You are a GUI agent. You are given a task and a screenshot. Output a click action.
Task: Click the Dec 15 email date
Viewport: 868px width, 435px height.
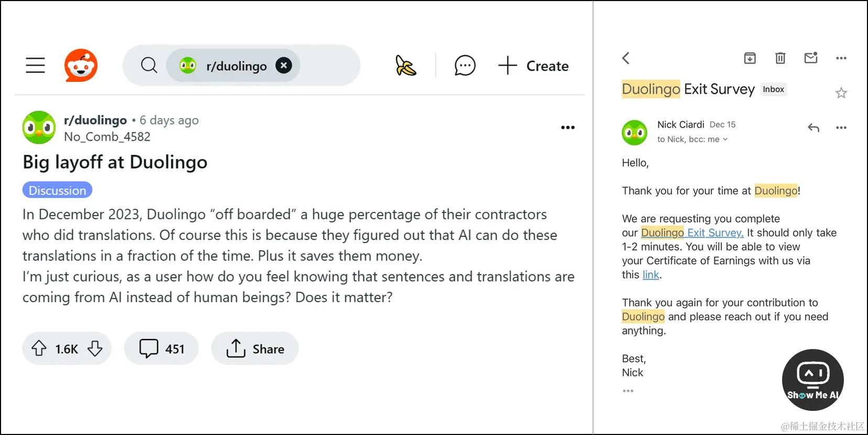click(x=723, y=124)
